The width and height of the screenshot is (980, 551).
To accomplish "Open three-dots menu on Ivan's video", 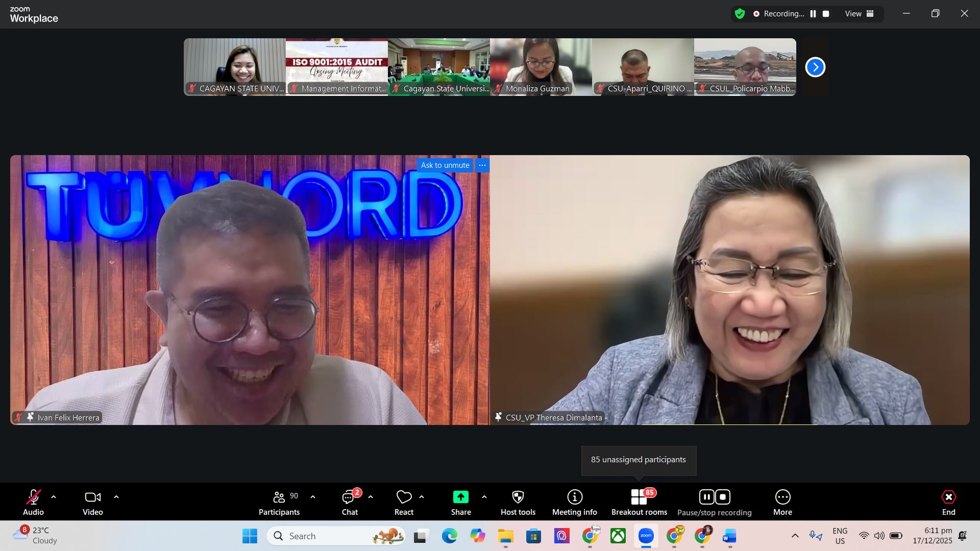I will [x=482, y=165].
